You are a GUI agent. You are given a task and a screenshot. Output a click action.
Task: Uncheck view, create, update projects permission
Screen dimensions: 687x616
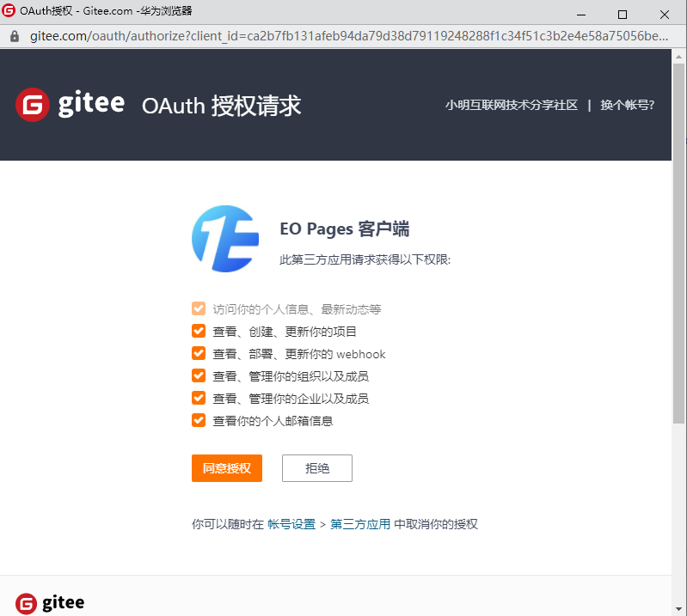click(x=199, y=331)
